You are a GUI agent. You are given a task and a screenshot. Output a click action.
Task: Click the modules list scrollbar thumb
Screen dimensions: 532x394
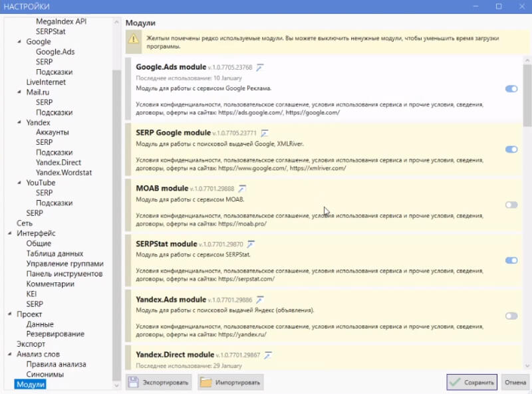527,95
